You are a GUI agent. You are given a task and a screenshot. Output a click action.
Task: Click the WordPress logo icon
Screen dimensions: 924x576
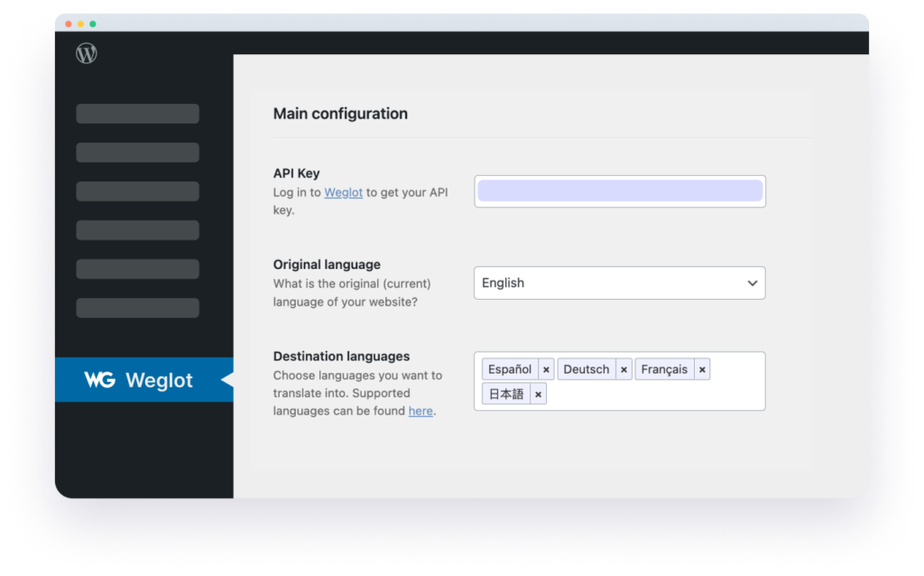[87, 53]
